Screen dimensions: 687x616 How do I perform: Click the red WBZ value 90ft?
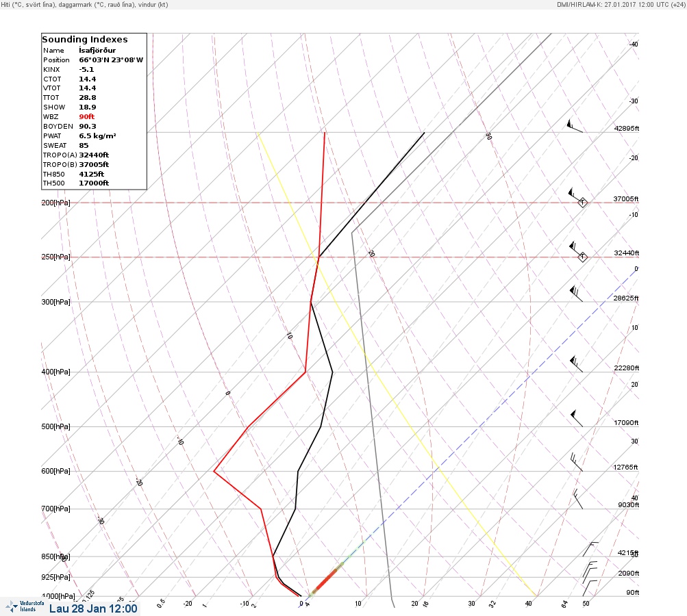pos(87,116)
